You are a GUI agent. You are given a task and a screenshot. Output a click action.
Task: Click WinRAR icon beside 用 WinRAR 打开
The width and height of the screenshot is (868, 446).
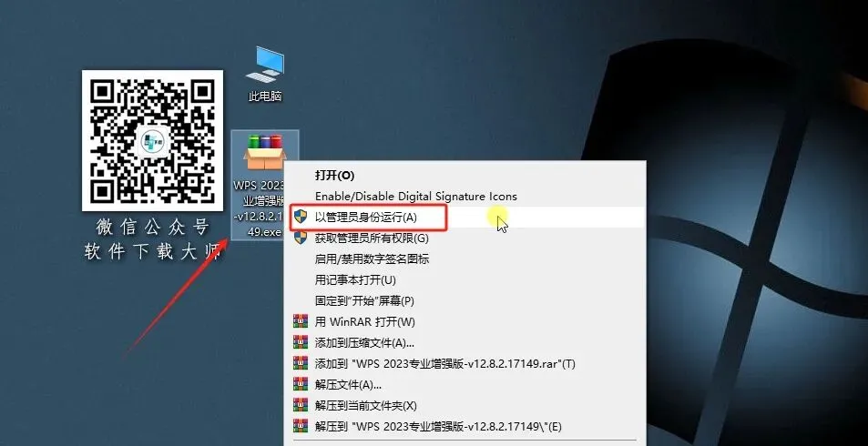point(301,321)
